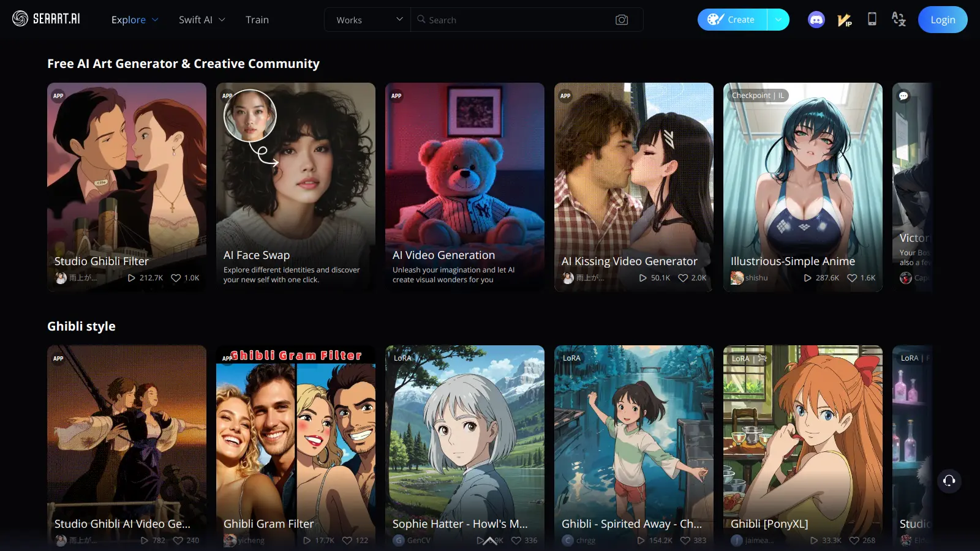
Task: Like the Ghibli Gram Filter heart icon
Action: coord(347,541)
